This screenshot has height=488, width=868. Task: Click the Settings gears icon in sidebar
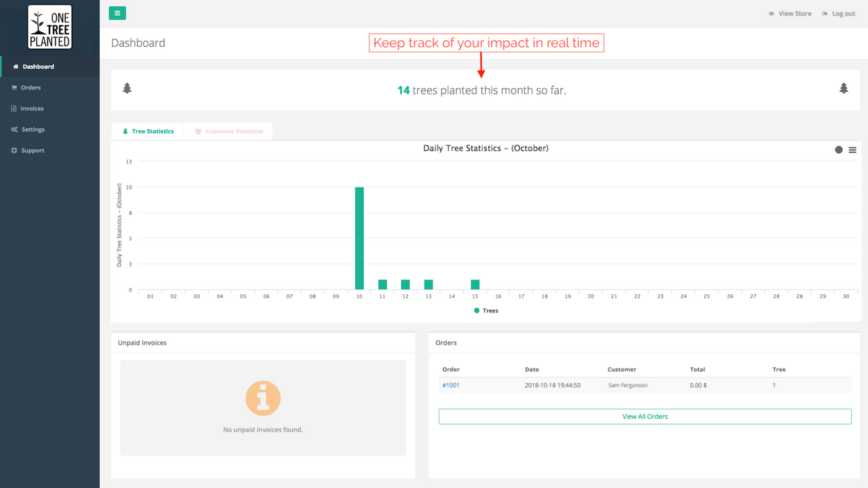(14, 129)
